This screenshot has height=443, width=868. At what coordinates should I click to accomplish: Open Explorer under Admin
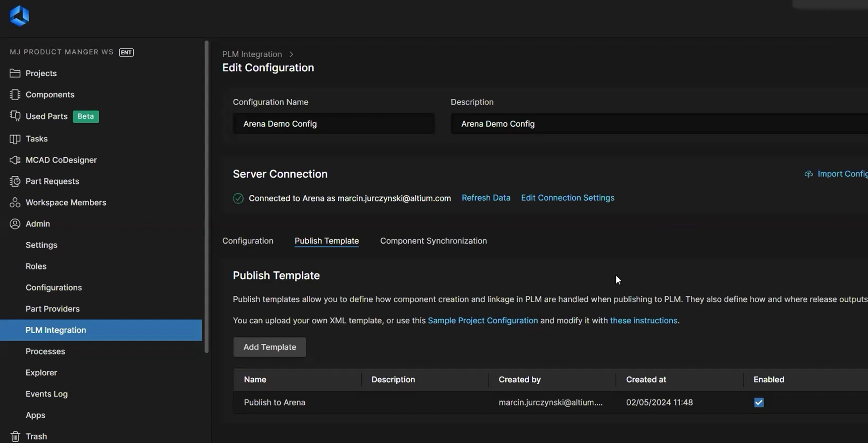(x=41, y=373)
